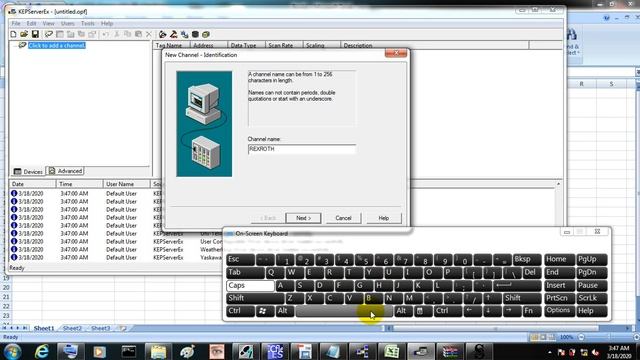Image resolution: width=640 pixels, height=360 pixels.
Task: Click the greyed Cut scissors icon
Action: tap(117, 34)
